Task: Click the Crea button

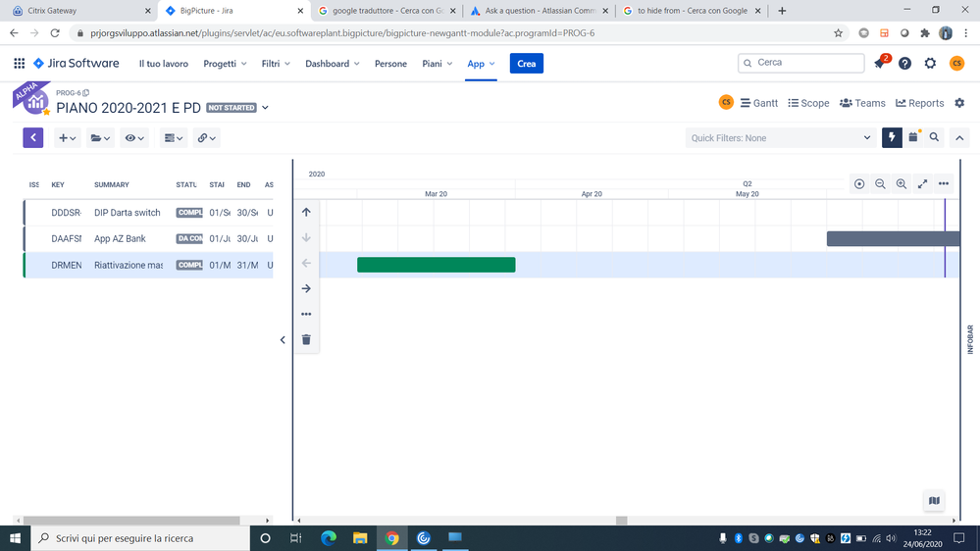Action: [x=526, y=63]
